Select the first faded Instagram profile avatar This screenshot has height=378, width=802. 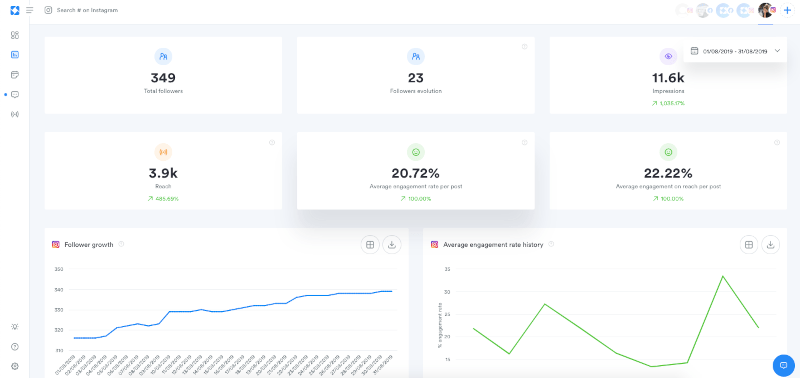click(x=683, y=10)
